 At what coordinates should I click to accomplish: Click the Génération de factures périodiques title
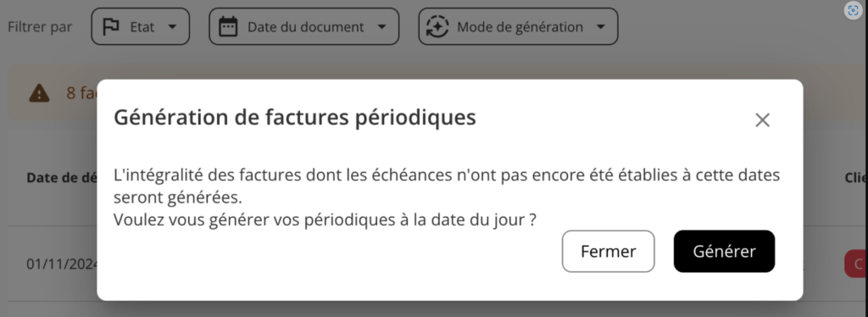(294, 118)
